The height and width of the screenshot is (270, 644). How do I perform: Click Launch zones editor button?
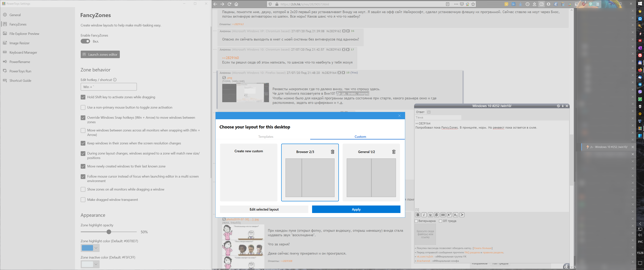tap(100, 54)
